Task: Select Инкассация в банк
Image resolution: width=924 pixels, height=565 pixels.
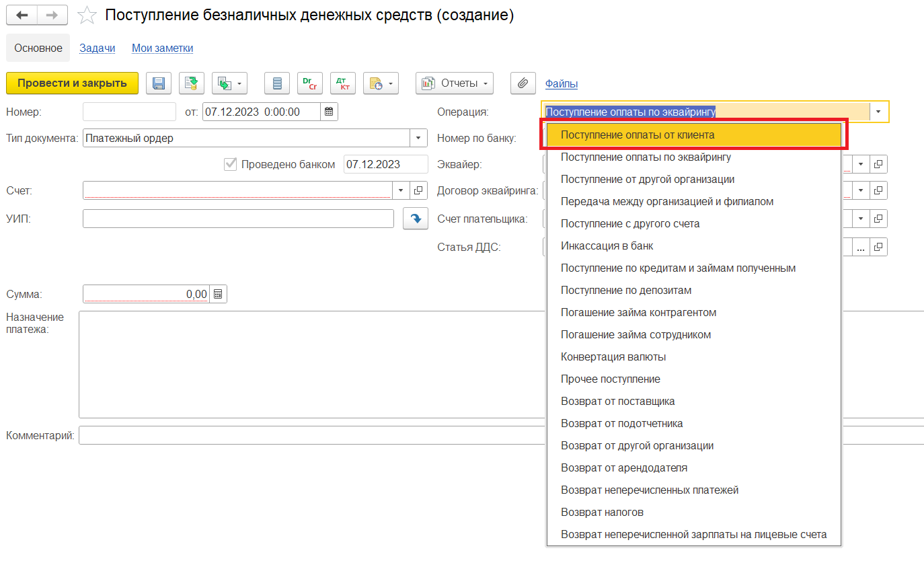Action: coord(693,246)
